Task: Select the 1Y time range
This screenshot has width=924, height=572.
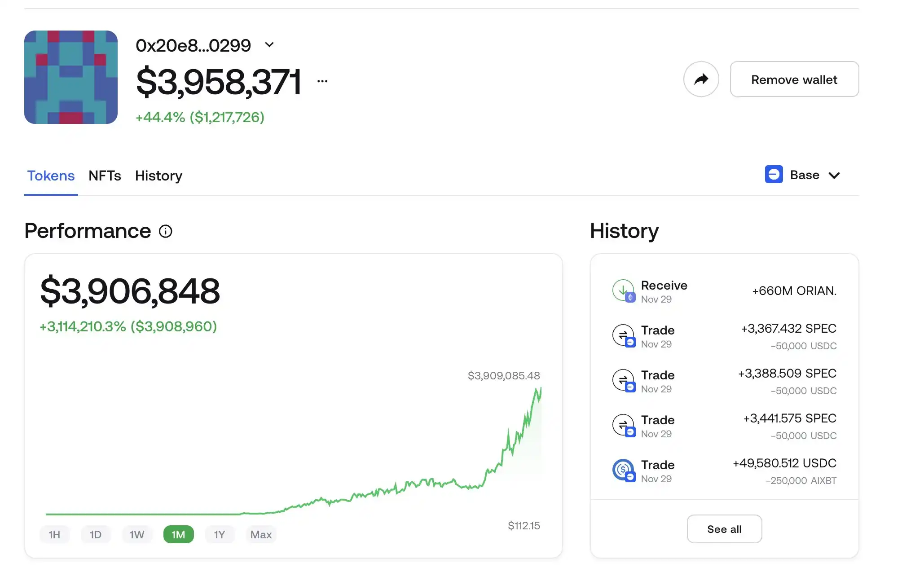Action: (x=220, y=534)
